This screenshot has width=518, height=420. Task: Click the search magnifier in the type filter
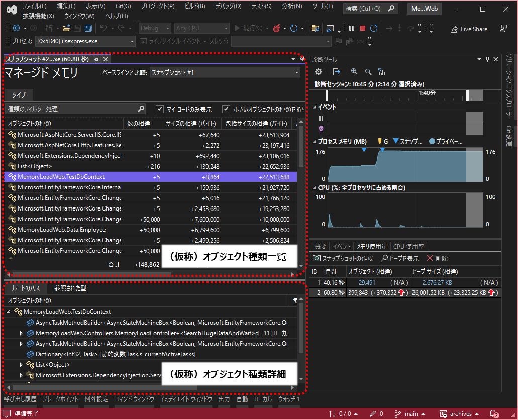pos(141,109)
